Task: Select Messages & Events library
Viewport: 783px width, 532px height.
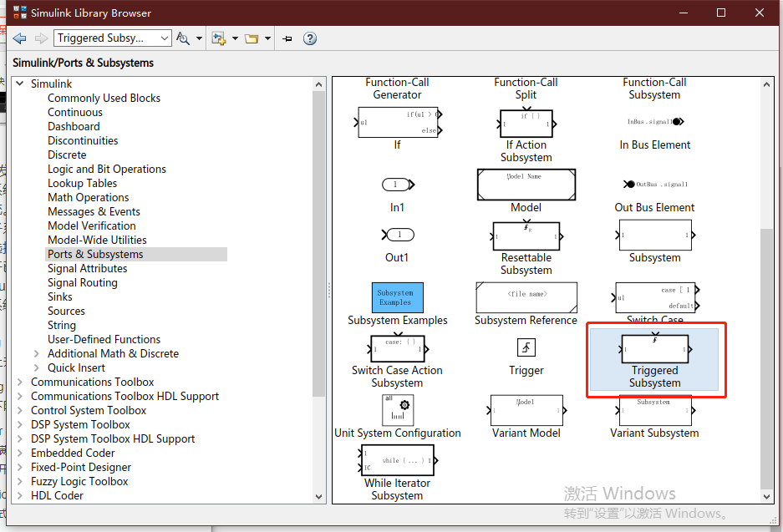Action: [94, 211]
